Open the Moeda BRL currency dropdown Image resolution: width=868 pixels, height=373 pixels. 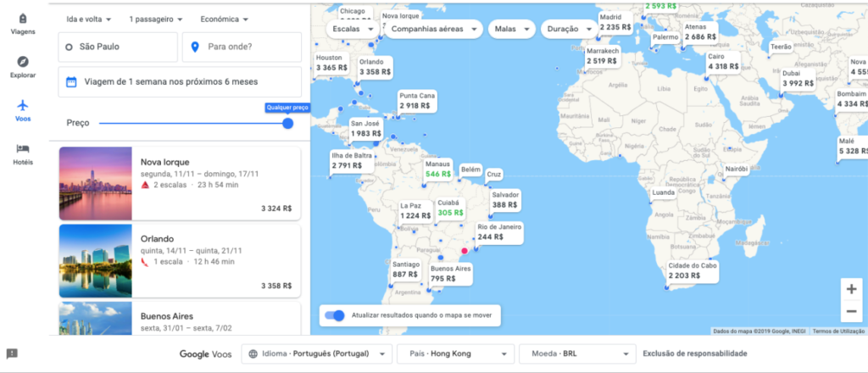(577, 354)
